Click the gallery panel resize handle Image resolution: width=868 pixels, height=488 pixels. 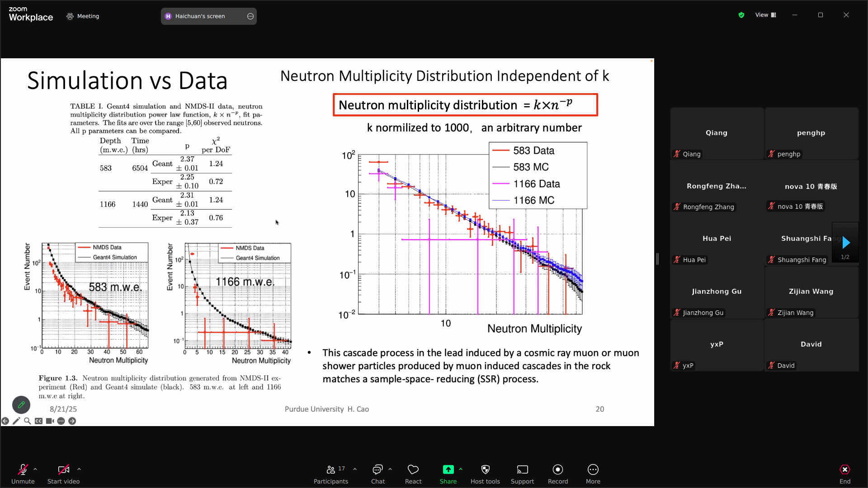point(657,259)
